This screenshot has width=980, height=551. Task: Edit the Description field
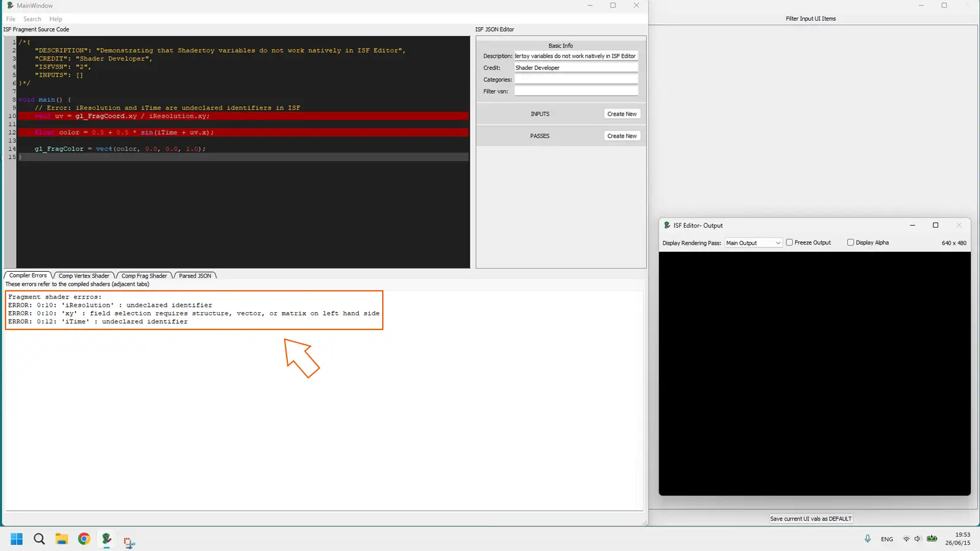(x=576, y=56)
